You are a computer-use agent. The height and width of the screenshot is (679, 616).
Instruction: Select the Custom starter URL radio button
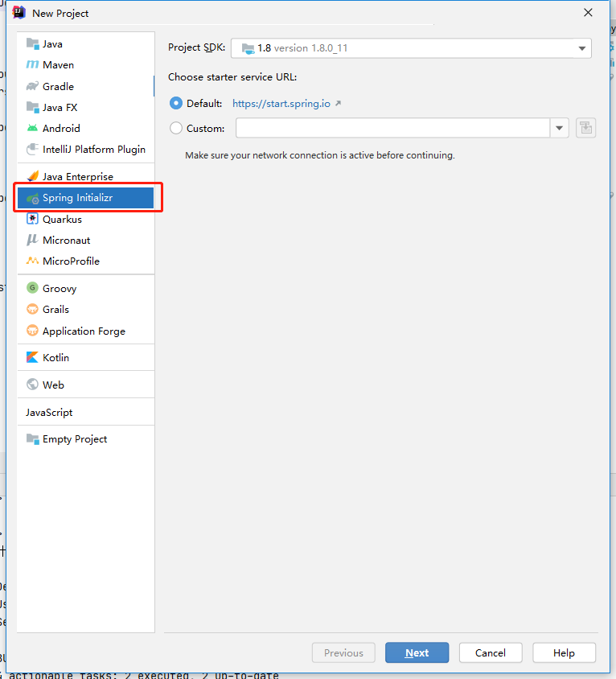point(176,128)
